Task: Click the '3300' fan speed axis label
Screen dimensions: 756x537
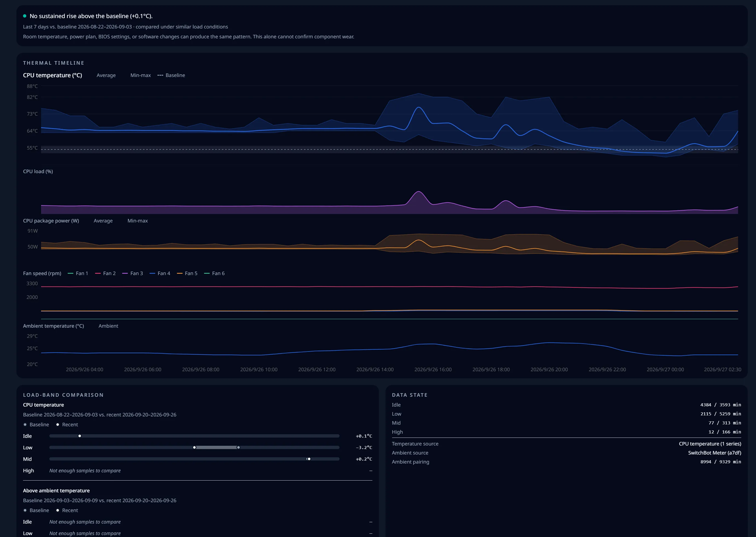Action: (x=32, y=283)
